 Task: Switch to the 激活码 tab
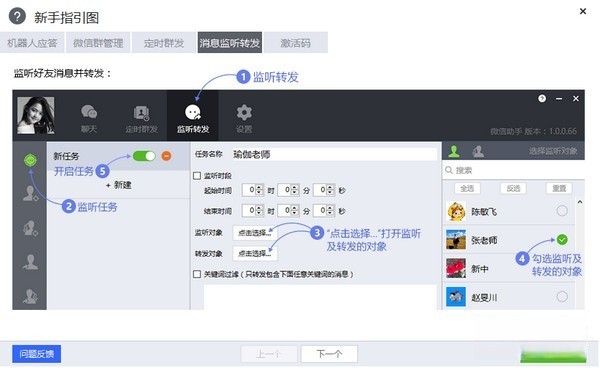pyautogui.click(x=295, y=42)
